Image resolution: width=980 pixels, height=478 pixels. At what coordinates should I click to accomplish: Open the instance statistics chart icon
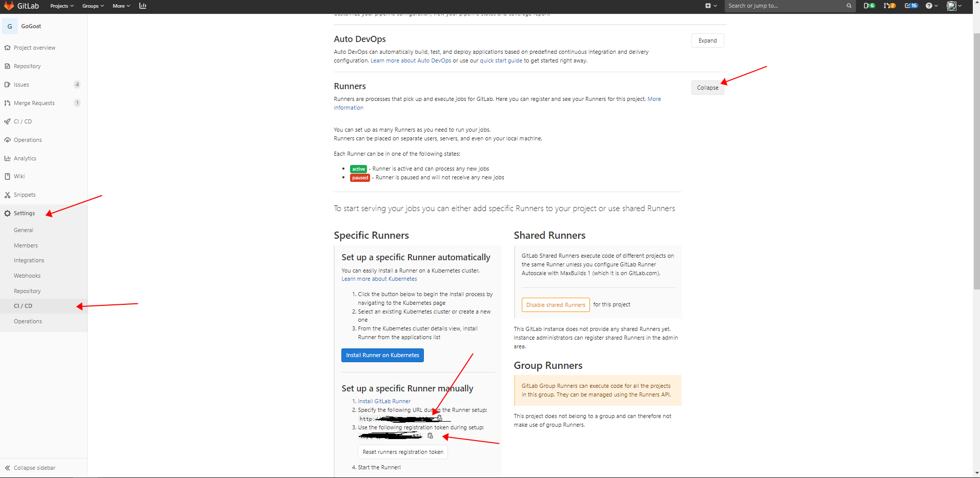142,6
